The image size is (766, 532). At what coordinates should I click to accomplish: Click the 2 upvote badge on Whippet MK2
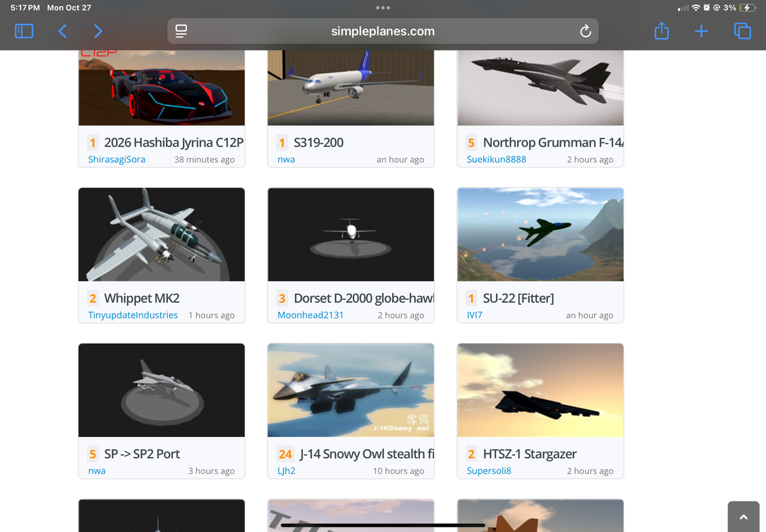[x=93, y=298]
